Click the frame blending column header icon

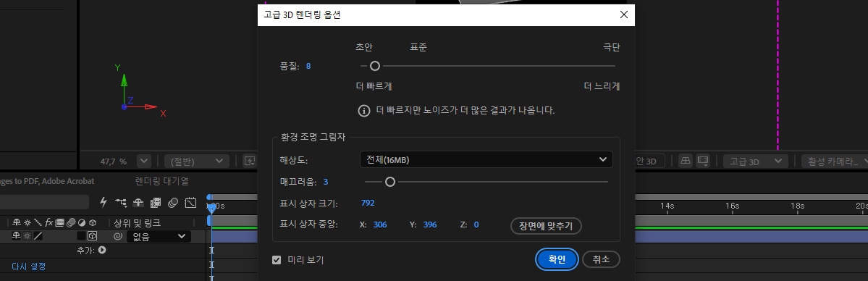60,223
